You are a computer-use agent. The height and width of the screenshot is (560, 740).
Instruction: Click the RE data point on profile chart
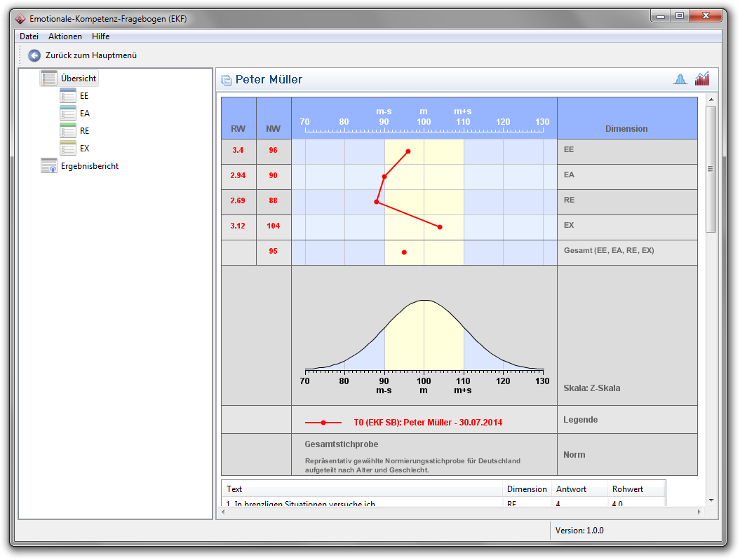377,202
